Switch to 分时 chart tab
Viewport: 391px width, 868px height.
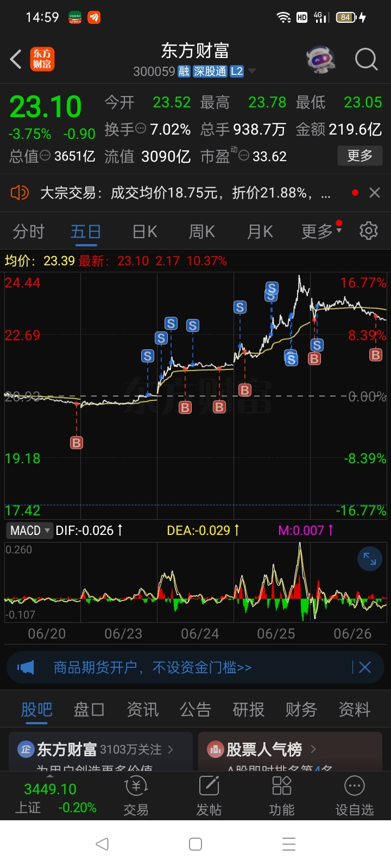click(28, 232)
